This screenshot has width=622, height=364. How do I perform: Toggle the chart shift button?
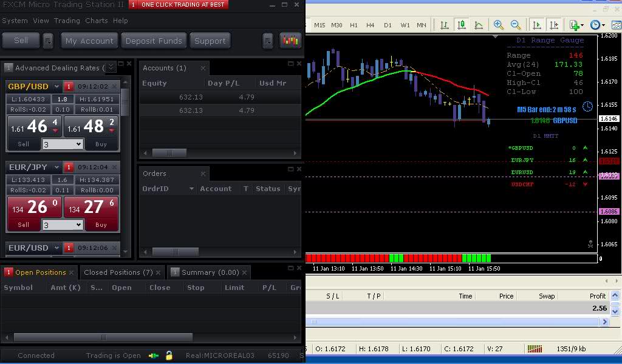pos(554,25)
